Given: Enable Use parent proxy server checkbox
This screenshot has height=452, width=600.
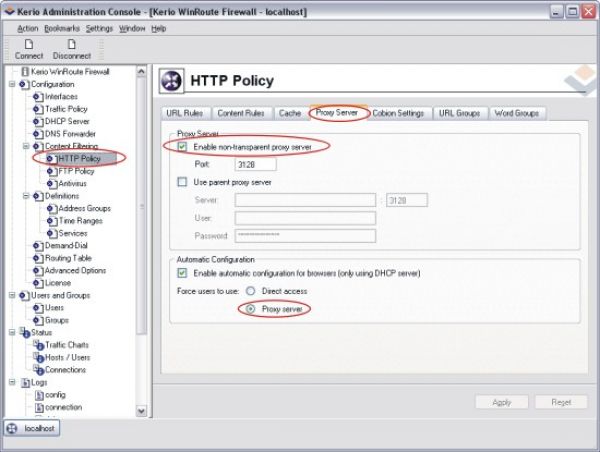Looking at the screenshot, I should [x=182, y=182].
